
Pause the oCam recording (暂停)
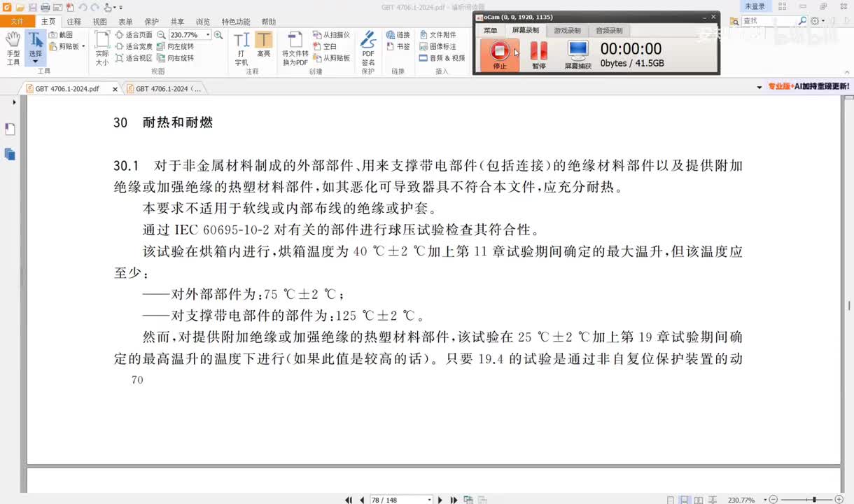[x=538, y=54]
